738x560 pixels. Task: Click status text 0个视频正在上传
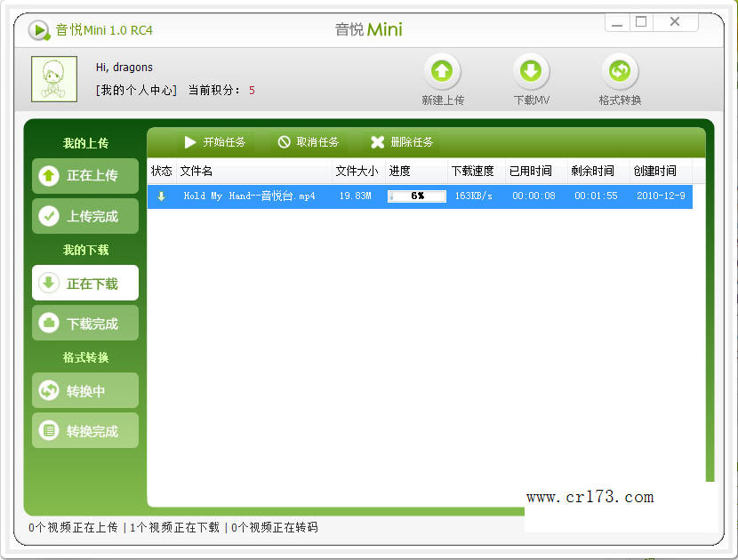73,527
